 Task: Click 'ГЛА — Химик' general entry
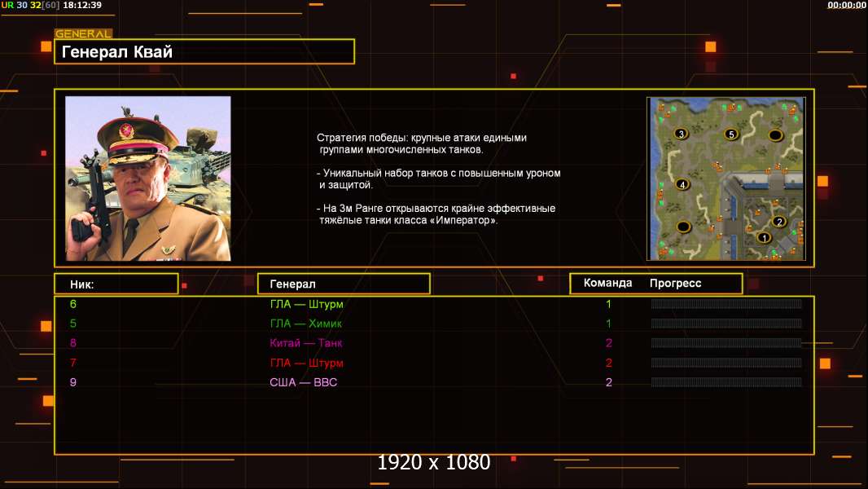[x=305, y=324]
